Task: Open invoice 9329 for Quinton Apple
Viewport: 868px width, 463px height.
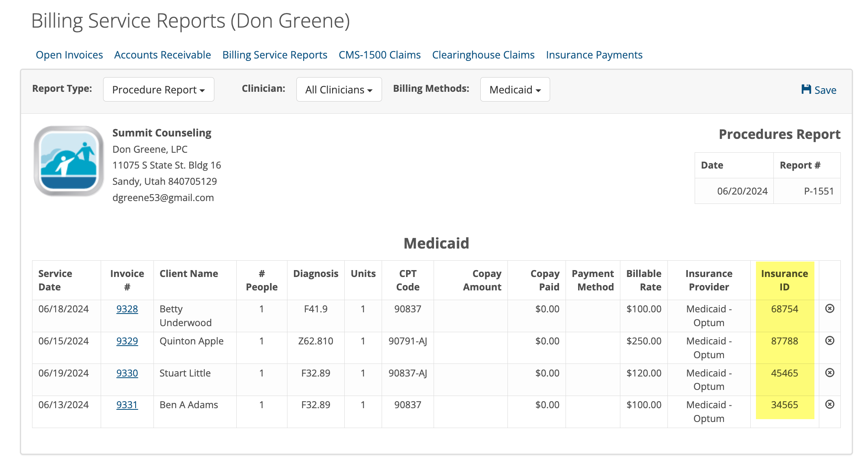Action: [x=127, y=341]
